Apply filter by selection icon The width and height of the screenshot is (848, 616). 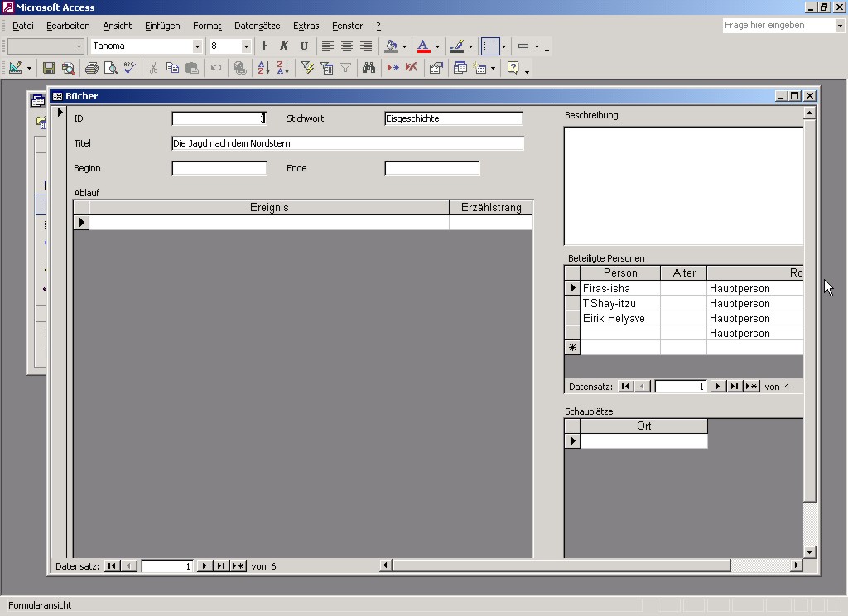(306, 68)
